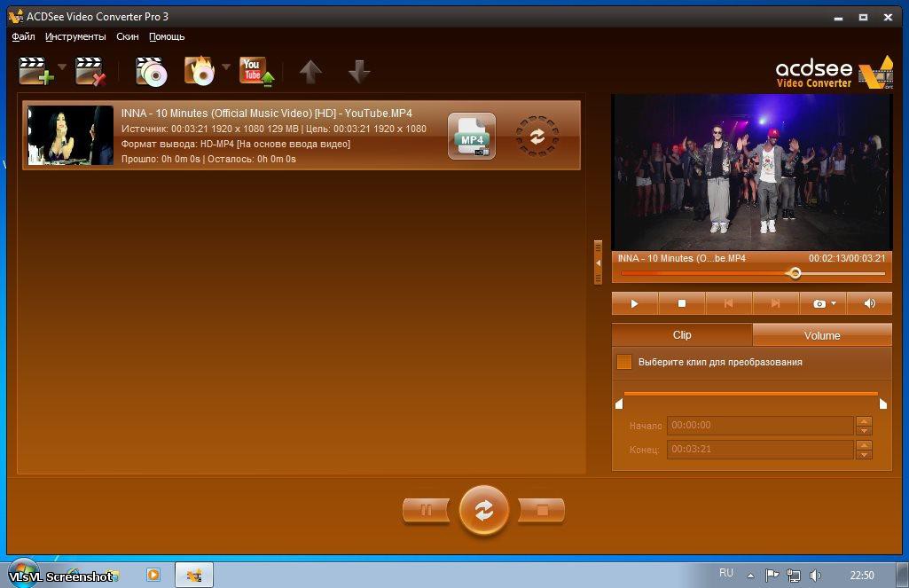Move item up with arrow icon
The height and width of the screenshot is (588, 909).
tap(310, 71)
